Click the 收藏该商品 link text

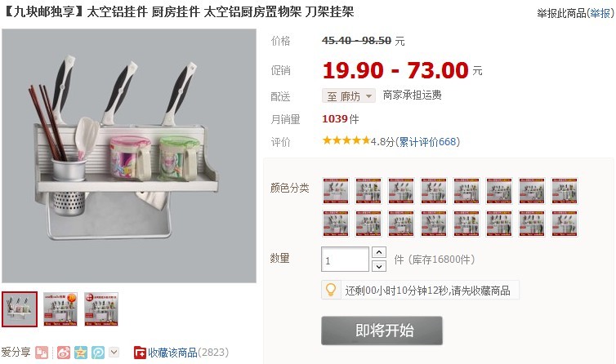coord(172,353)
